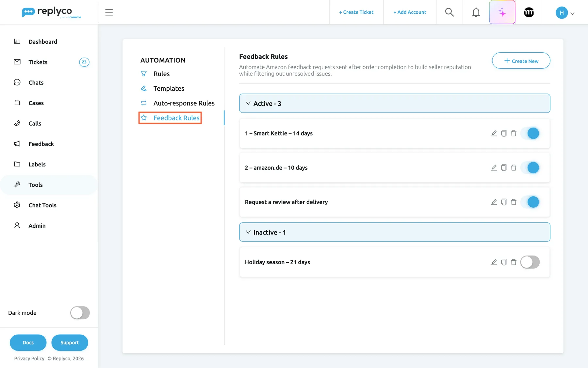Open the Docs button
Image resolution: width=588 pixels, height=368 pixels.
28,342
